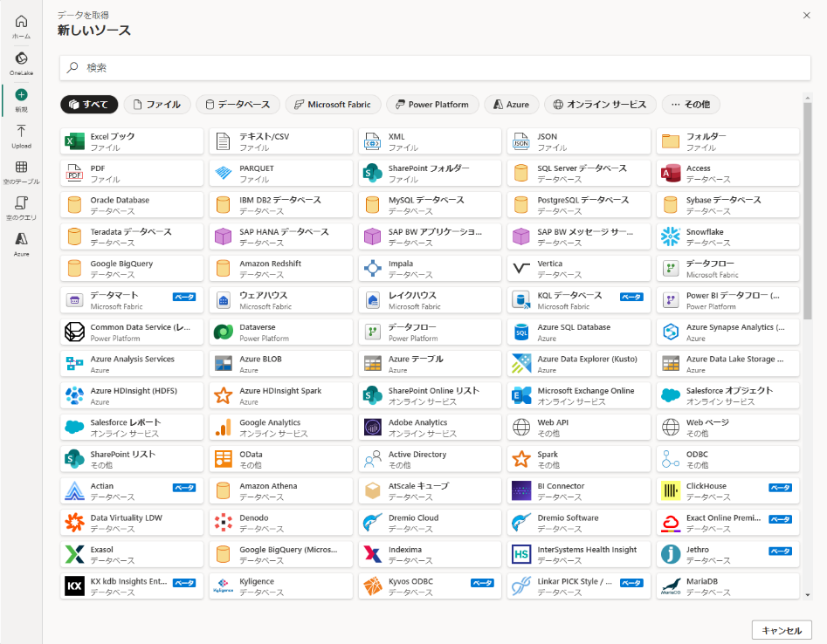Open the ホーム icon in the sidebar
The width and height of the screenshot is (827, 644).
pyautogui.click(x=21, y=22)
